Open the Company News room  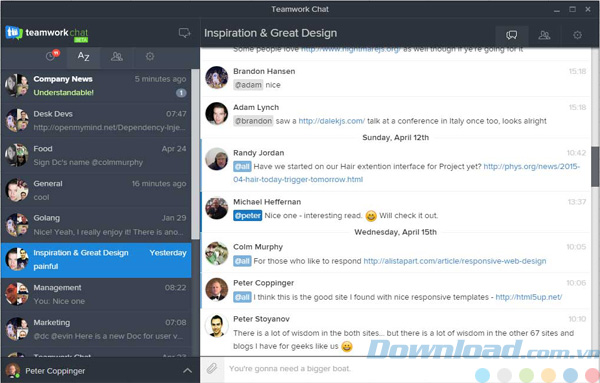[x=96, y=86]
